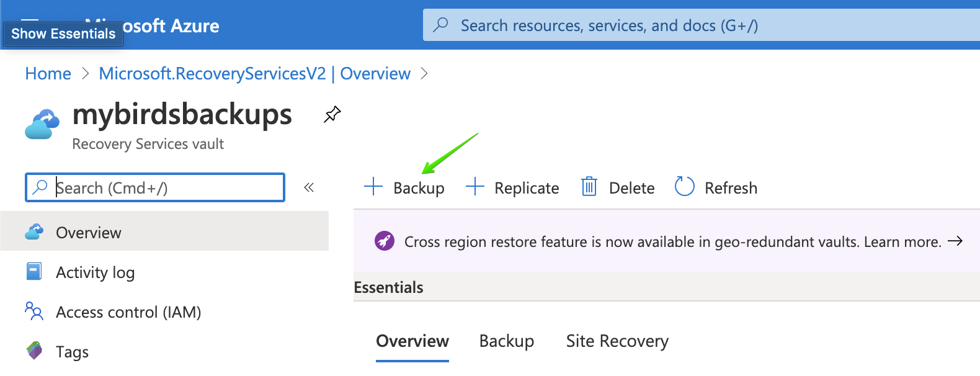
Task: Start a new Backup from the toolbar
Action: pyautogui.click(x=404, y=187)
